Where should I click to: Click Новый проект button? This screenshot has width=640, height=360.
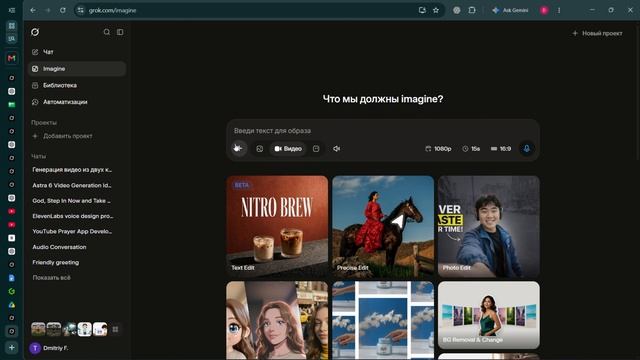[597, 33]
